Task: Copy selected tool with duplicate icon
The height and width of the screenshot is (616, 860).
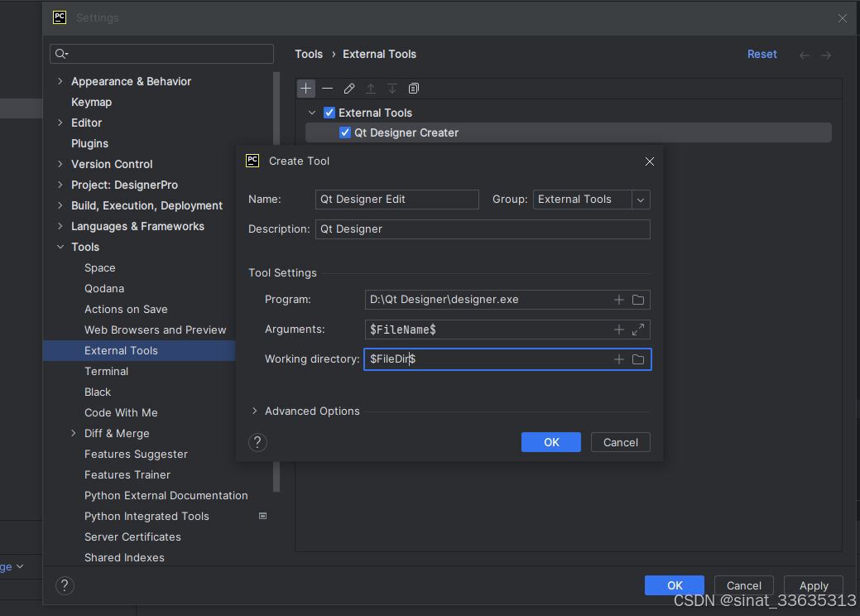Action: pyautogui.click(x=414, y=89)
